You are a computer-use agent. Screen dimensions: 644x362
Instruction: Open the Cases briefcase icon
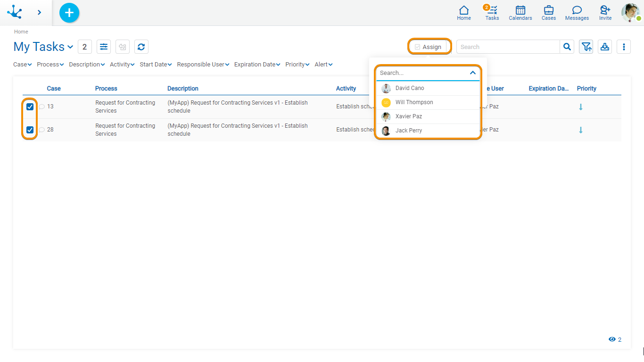[x=548, y=13]
